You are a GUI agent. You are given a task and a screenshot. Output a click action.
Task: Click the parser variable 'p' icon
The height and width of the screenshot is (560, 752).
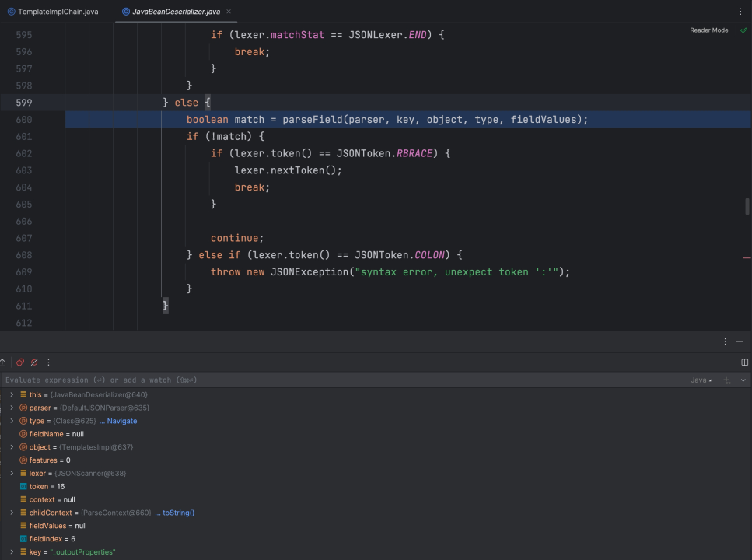point(23,408)
